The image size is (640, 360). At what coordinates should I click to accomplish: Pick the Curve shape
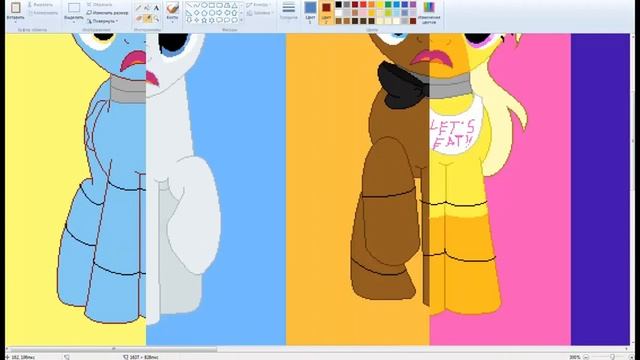(x=197, y=5)
